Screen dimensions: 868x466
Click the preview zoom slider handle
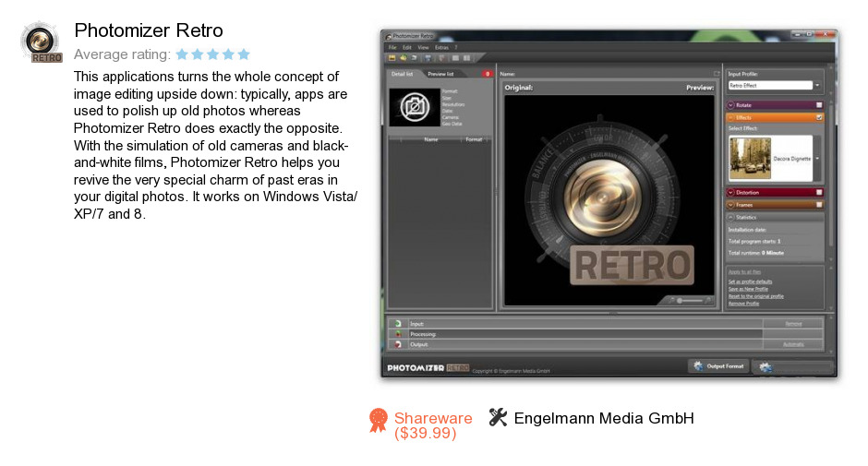coord(680,300)
